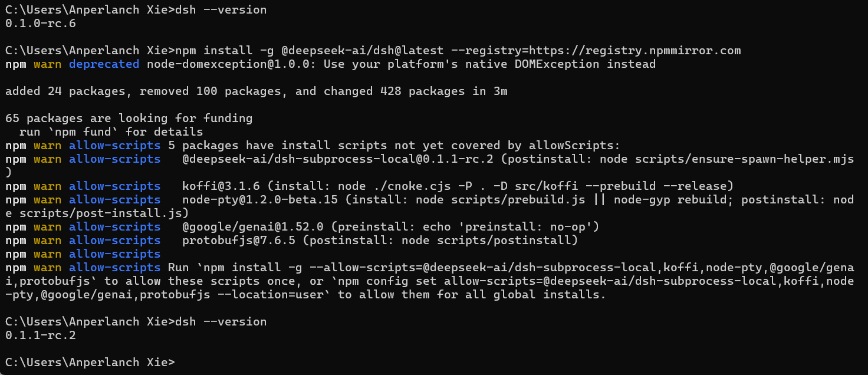This screenshot has height=375, width=868.
Task: Place cursor at the final empty command prompt
Action: pyautogui.click(x=179, y=362)
